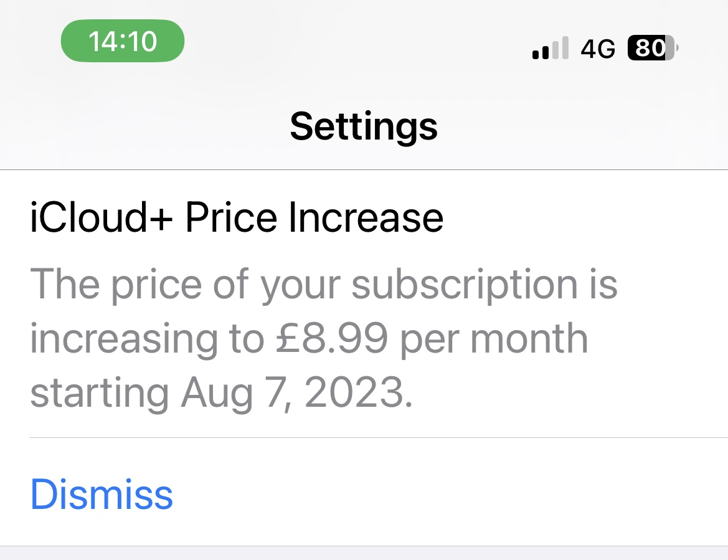
Task: Tap the empty status bar area between time and signal
Action: click(357, 44)
